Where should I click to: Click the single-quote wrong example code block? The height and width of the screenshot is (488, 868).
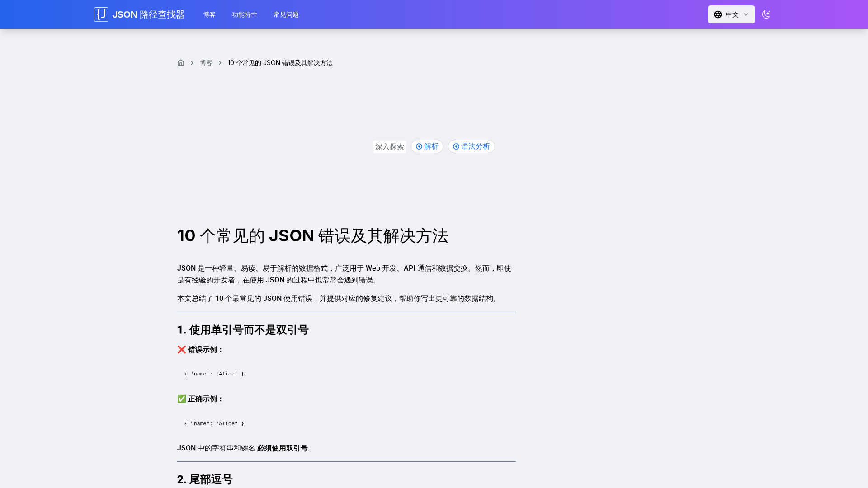click(x=214, y=374)
